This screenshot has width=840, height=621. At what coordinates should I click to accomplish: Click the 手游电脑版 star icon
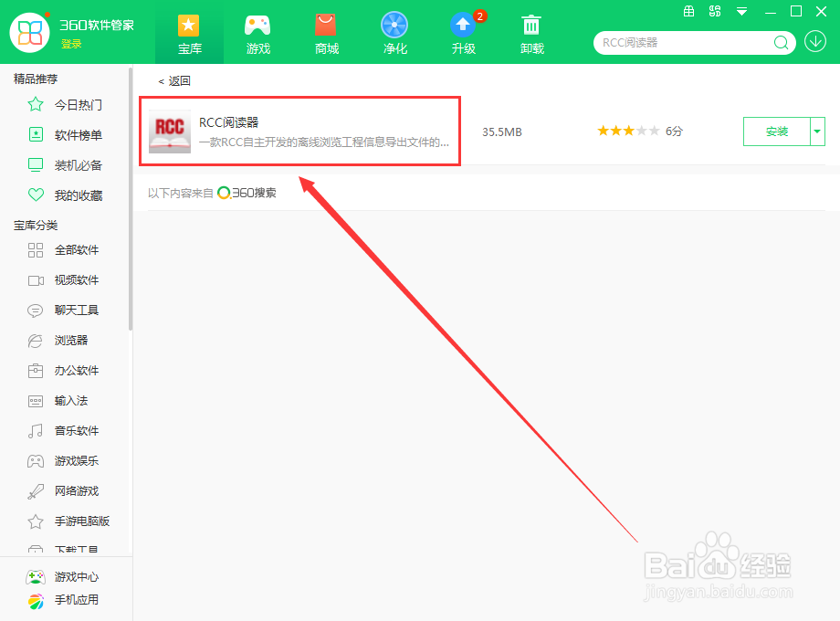click(36, 521)
